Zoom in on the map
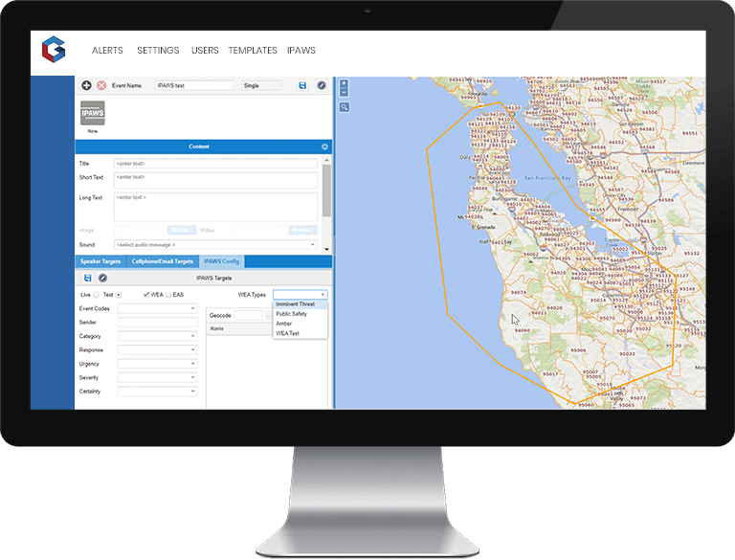 click(x=345, y=83)
